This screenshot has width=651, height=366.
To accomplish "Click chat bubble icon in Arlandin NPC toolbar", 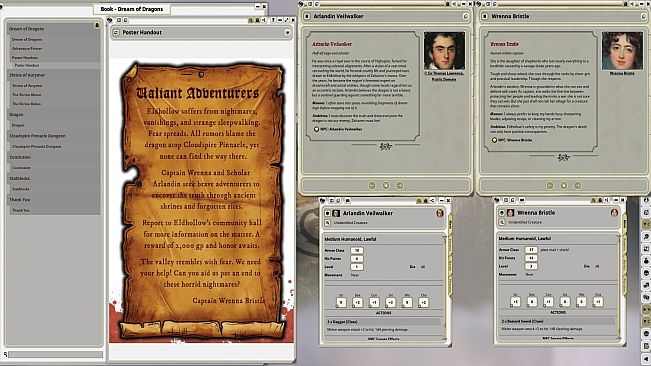I will (348, 201).
